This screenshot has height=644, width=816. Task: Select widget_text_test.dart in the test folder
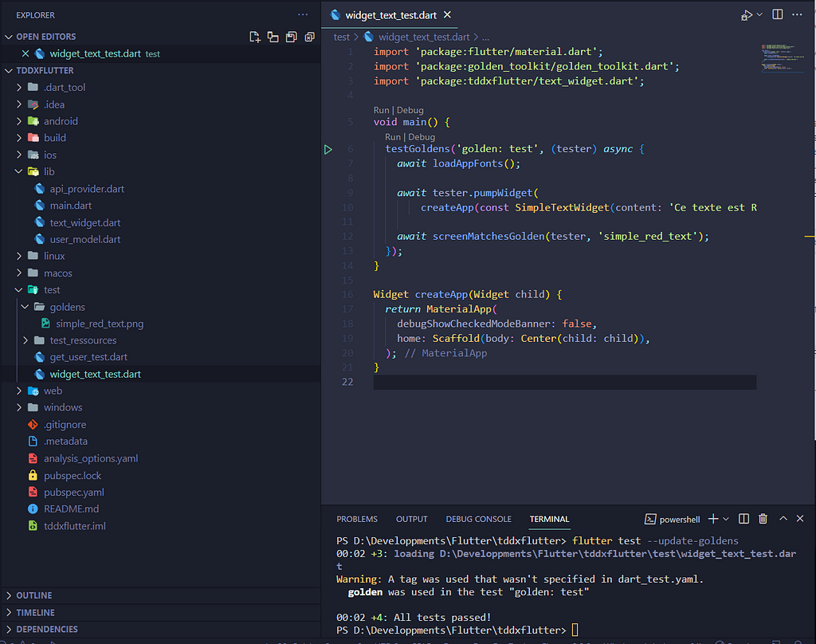(x=160, y=375)
